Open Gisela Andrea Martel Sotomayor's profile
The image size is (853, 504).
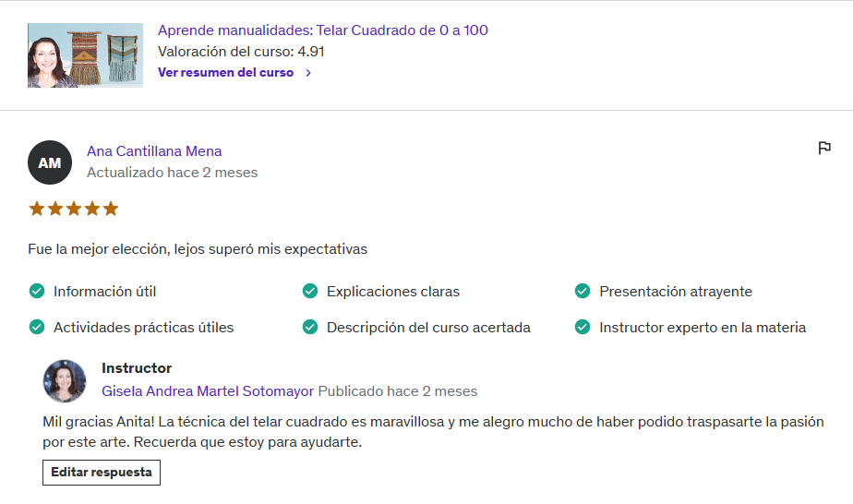pos(208,391)
